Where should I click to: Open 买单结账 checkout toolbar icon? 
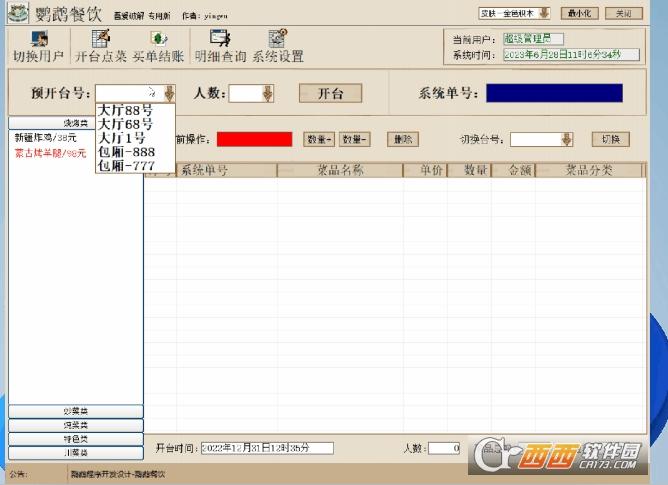[x=158, y=47]
